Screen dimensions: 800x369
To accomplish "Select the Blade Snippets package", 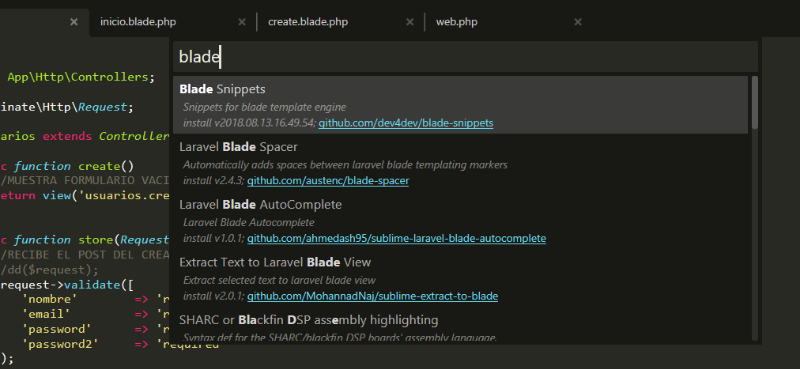I will (x=460, y=105).
